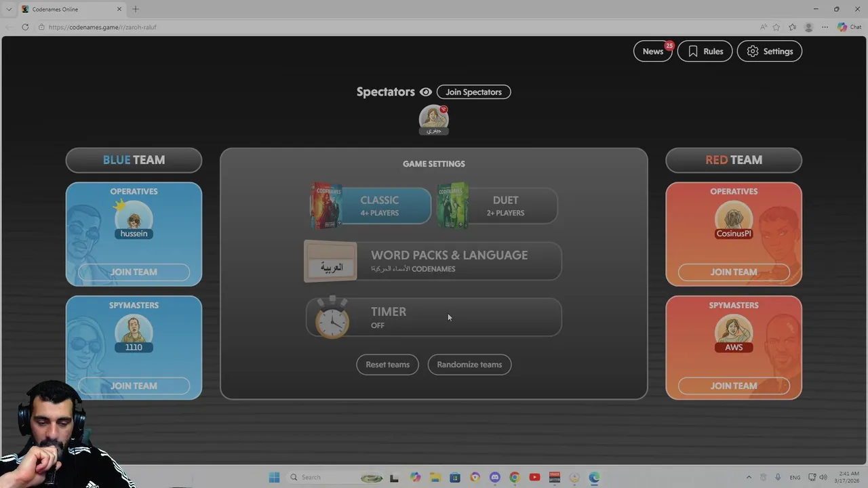
Task: Open the Rules page
Action: point(705,52)
